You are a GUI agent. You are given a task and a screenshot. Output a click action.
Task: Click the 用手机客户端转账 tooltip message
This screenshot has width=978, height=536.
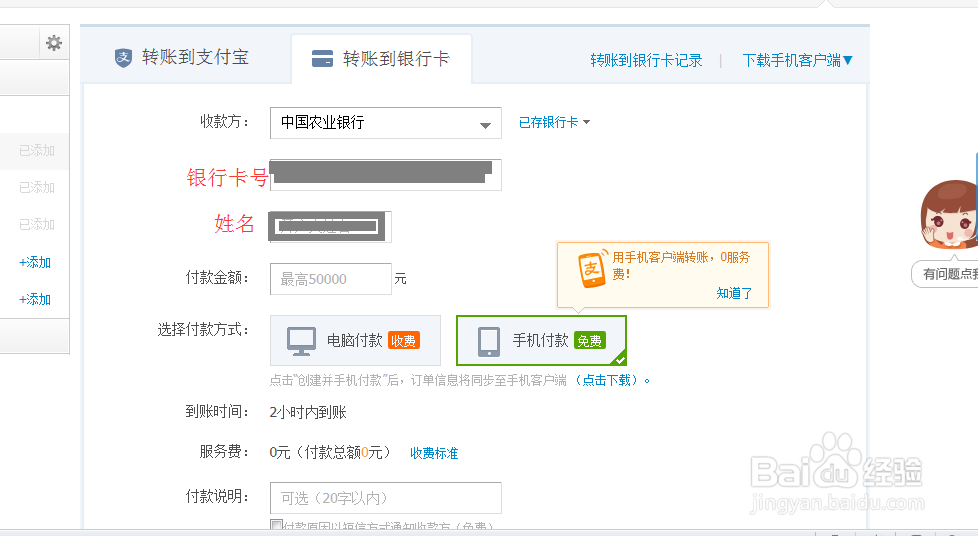click(x=681, y=265)
